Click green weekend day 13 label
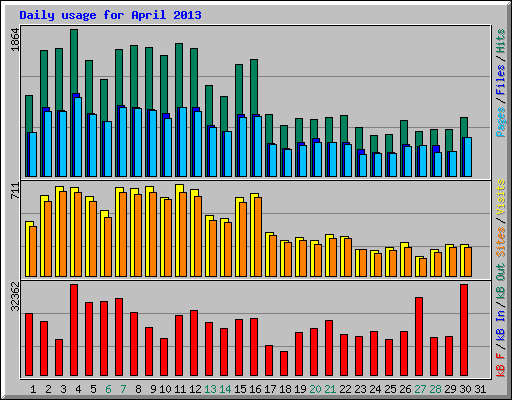Screen dimensions: 512x400 point(210,389)
